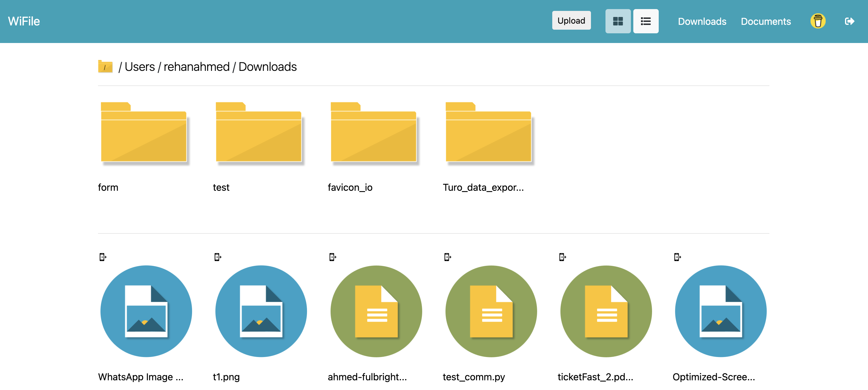Viewport: 868px width, 390px height.
Task: Open the ahmed-fulbright document file
Action: click(x=376, y=311)
